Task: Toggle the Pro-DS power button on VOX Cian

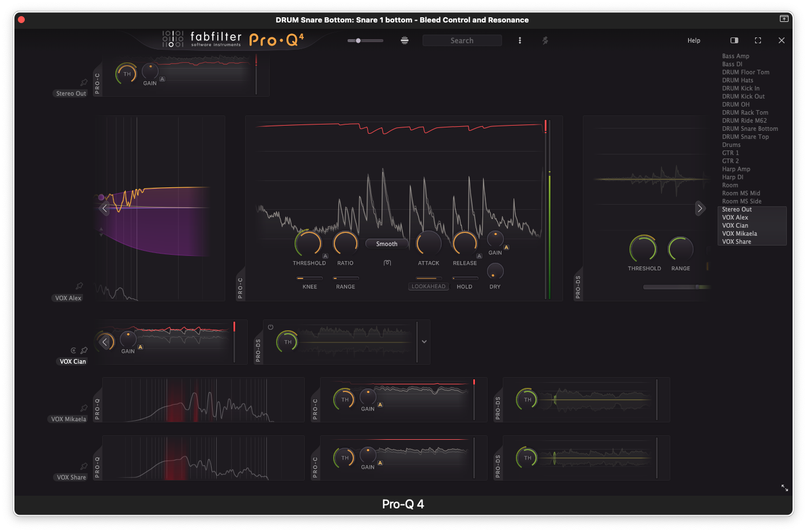Action: pos(270,327)
